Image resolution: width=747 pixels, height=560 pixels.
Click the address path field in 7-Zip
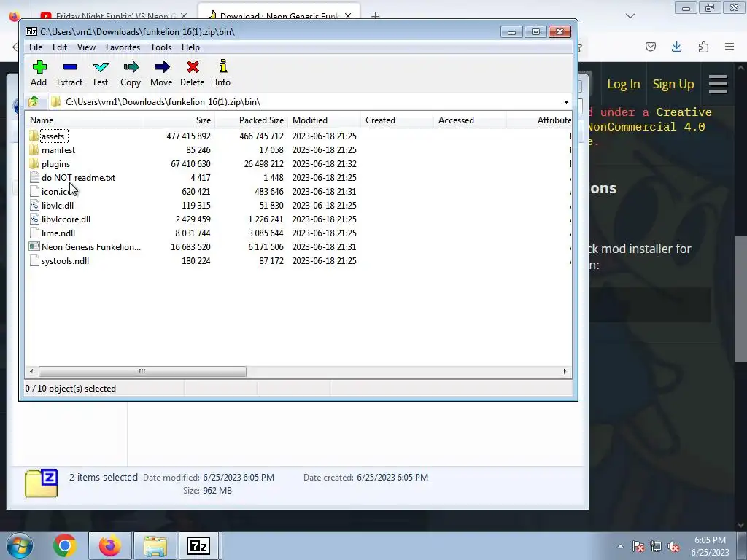click(309, 102)
